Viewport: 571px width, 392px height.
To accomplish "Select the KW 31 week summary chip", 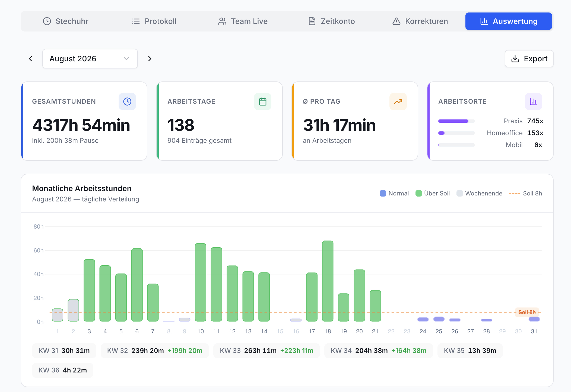I will coord(64,351).
